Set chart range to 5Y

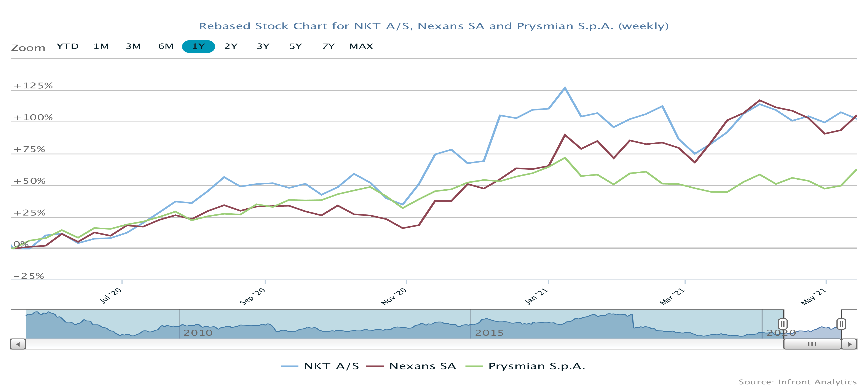(295, 46)
